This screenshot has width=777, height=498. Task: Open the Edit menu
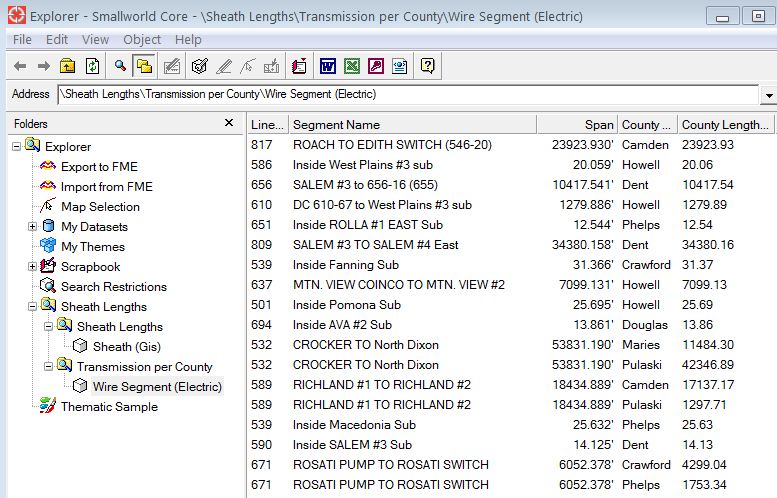[x=56, y=40]
